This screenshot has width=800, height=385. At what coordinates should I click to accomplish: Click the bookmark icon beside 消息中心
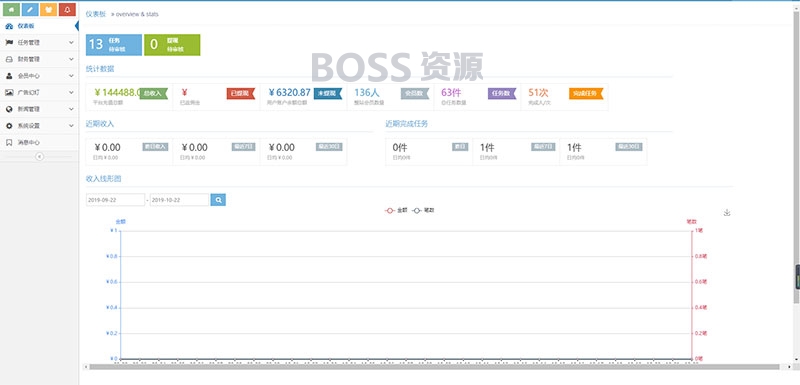pos(9,142)
